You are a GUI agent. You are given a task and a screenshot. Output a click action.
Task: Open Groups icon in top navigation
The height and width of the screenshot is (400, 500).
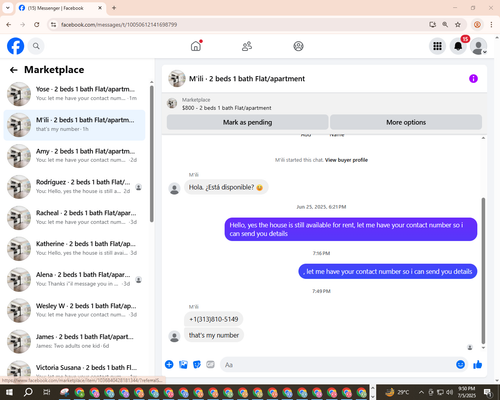(298, 46)
